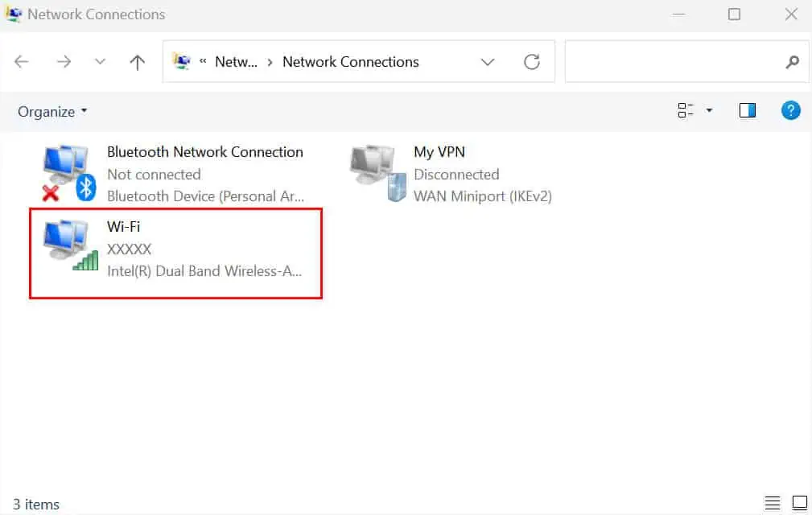Select the Bluetooth Network Connection icon
Screen dimensions: 812x515
click(69, 173)
